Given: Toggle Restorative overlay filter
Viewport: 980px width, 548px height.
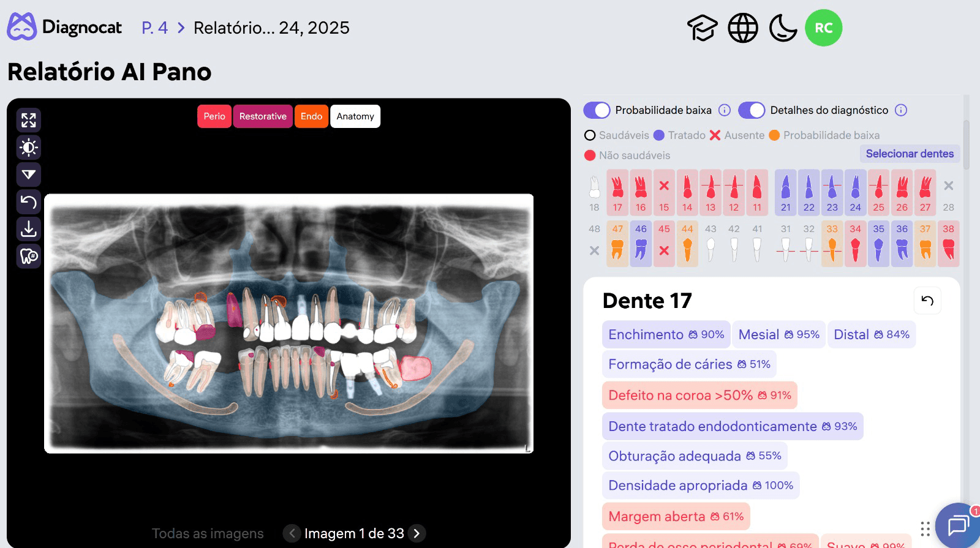Looking at the screenshot, I should (x=263, y=116).
